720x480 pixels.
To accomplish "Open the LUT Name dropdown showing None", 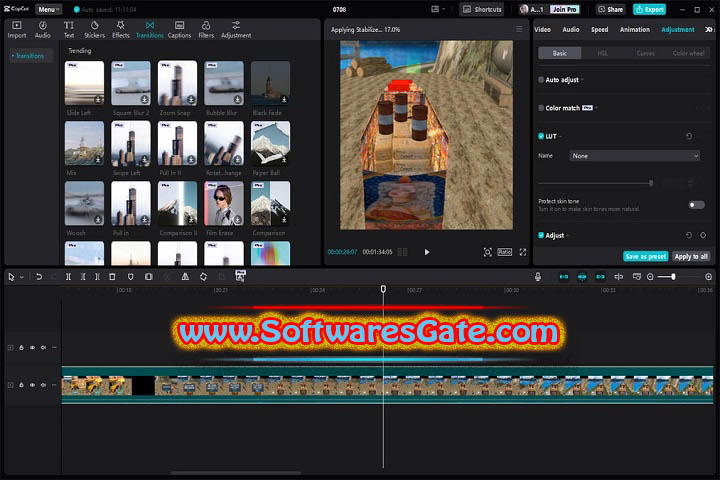I will [635, 156].
